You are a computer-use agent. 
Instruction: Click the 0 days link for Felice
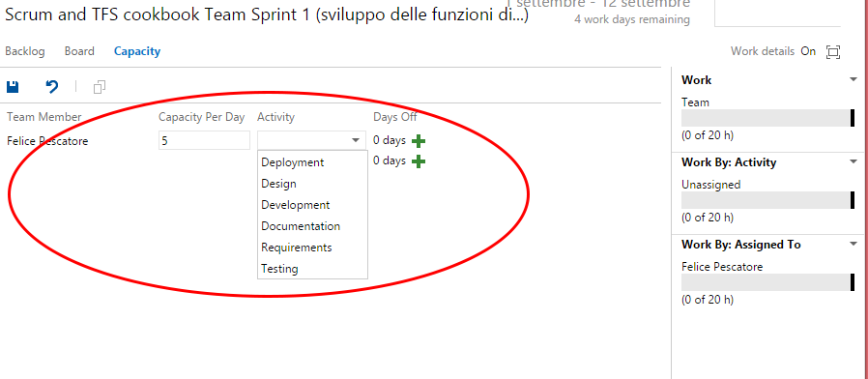coord(390,140)
